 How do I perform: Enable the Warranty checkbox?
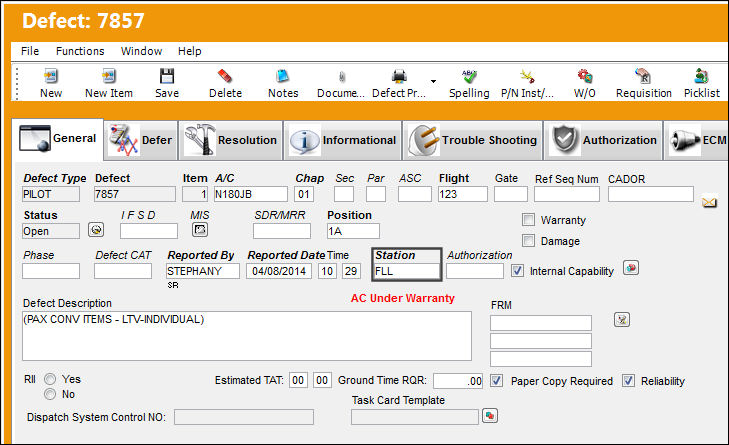[528, 219]
